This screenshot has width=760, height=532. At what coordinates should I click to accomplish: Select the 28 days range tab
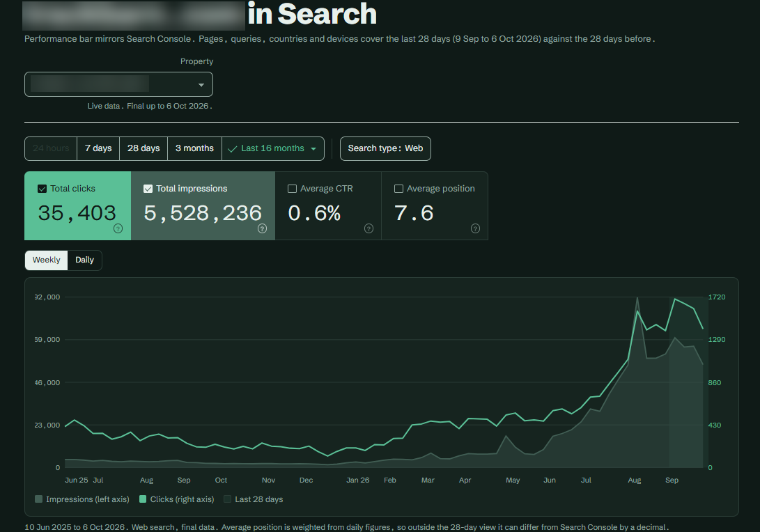[x=144, y=148]
